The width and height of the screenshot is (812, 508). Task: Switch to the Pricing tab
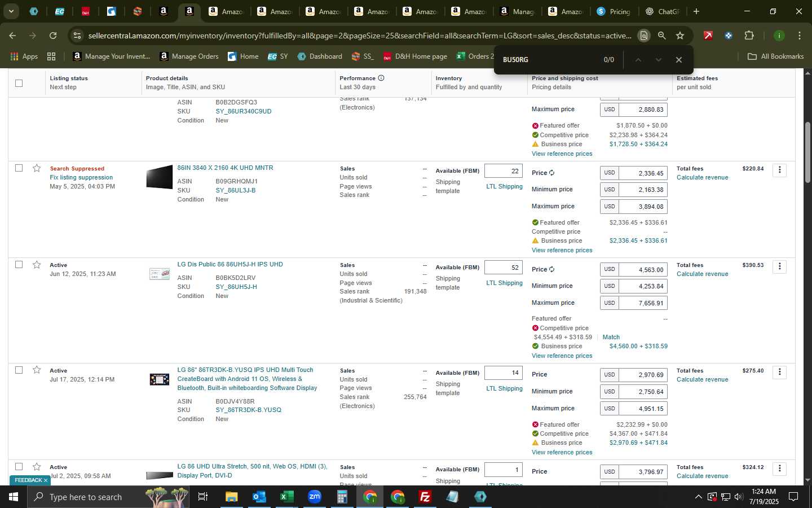pyautogui.click(x=614, y=11)
